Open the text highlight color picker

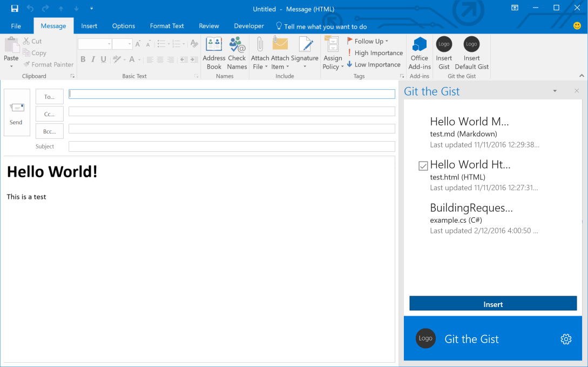click(x=117, y=59)
